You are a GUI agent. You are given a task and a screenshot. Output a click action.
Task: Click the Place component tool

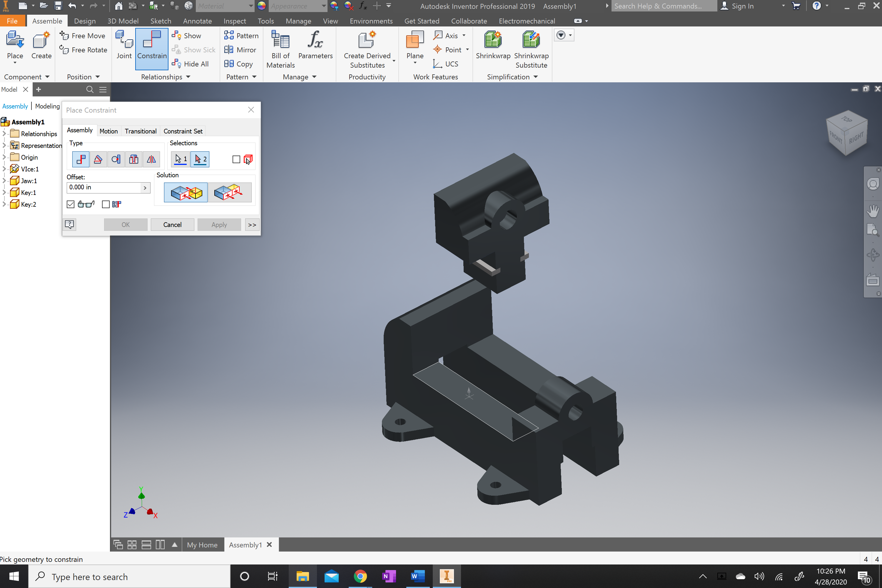click(x=15, y=45)
